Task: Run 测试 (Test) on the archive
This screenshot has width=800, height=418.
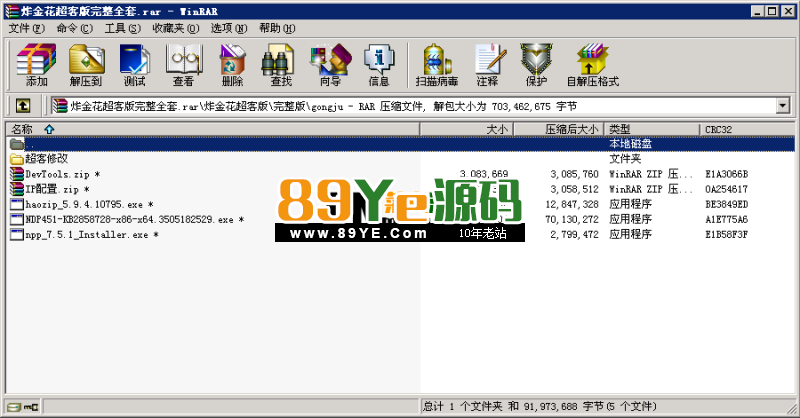Action: point(134,66)
